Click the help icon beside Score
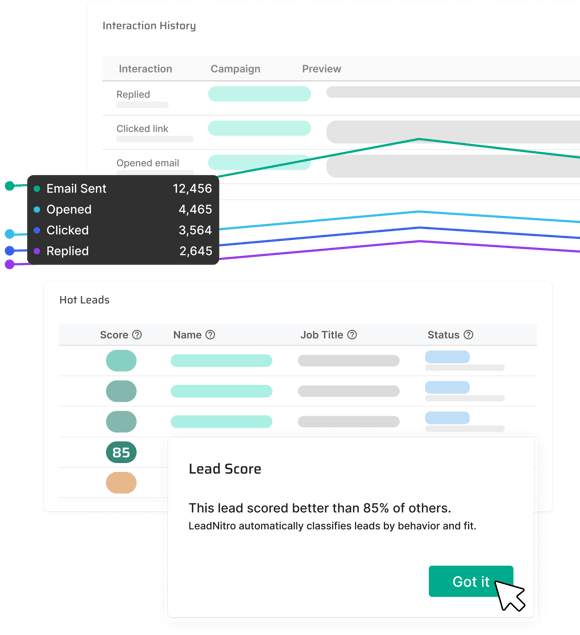The width and height of the screenshot is (580, 635). (137, 335)
